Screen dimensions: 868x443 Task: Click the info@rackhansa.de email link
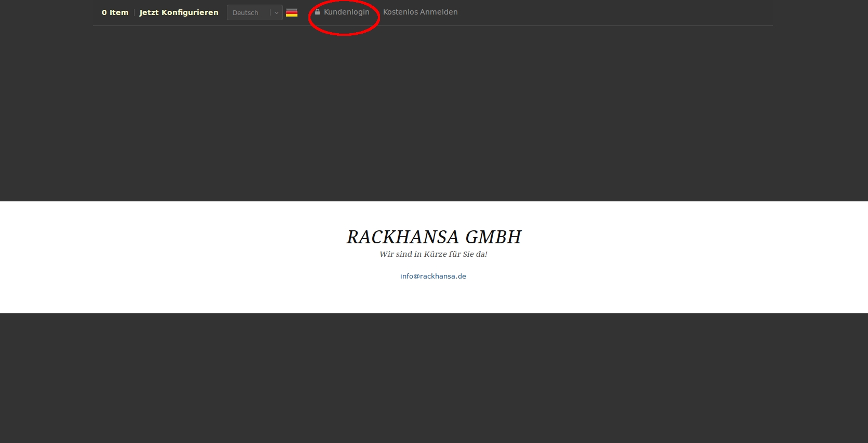433,276
